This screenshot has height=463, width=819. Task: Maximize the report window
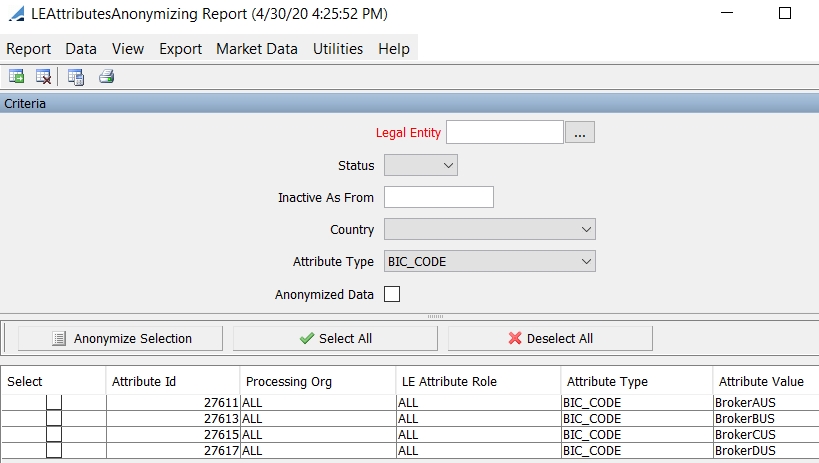coord(785,13)
